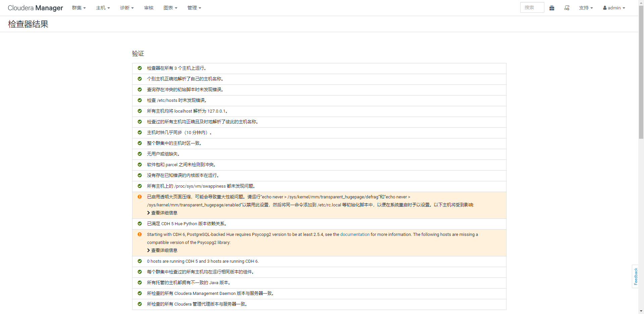Go to the 审核 menu item
Viewport: 644px width, 314px height.
149,8
